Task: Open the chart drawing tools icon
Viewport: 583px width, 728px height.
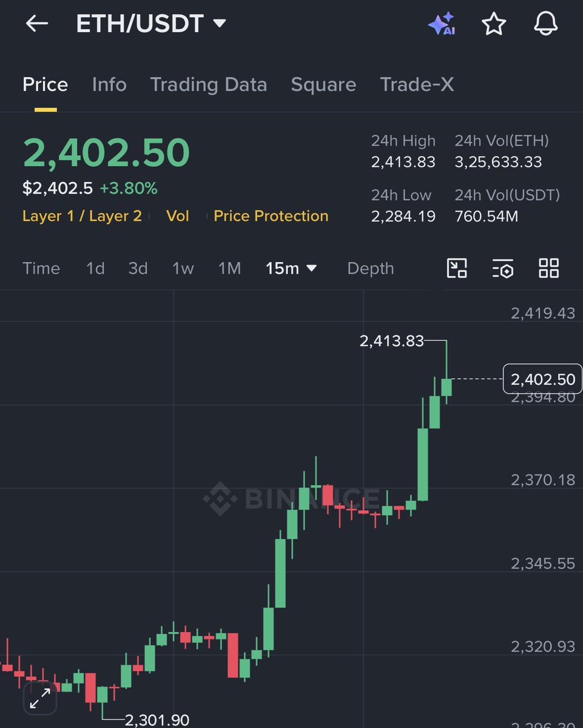Action: coord(457,268)
